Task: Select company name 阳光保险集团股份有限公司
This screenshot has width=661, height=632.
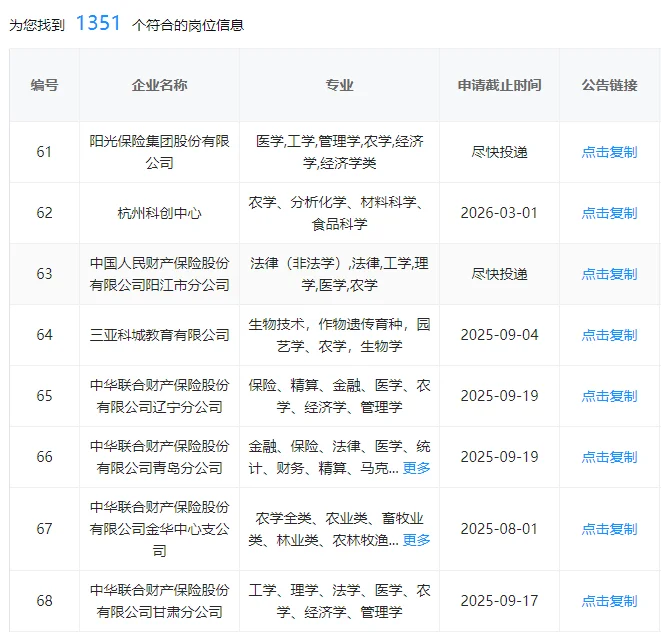Action: click(x=159, y=152)
